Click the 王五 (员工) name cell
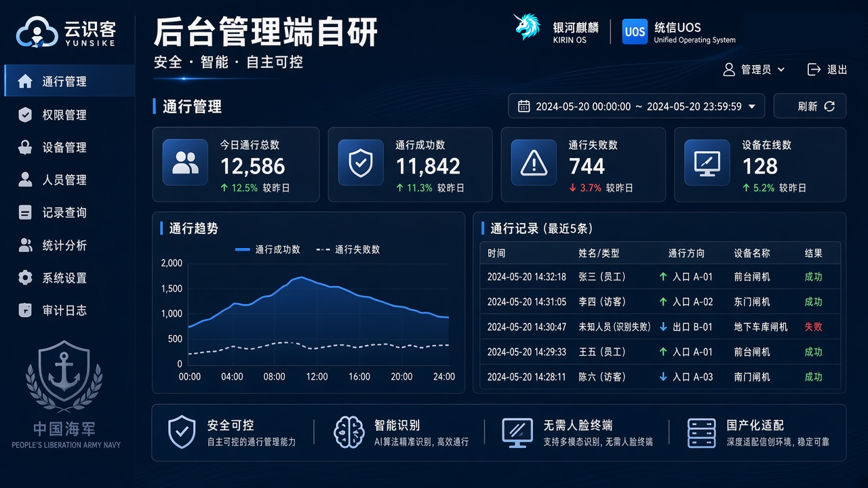 point(602,352)
